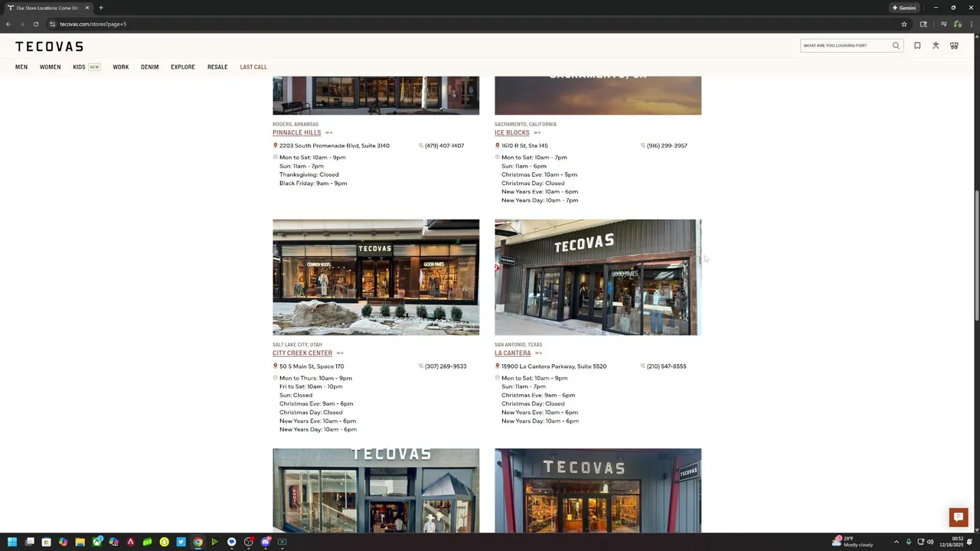Open the WOMEN menu
The height and width of the screenshot is (551, 980).
(51, 67)
